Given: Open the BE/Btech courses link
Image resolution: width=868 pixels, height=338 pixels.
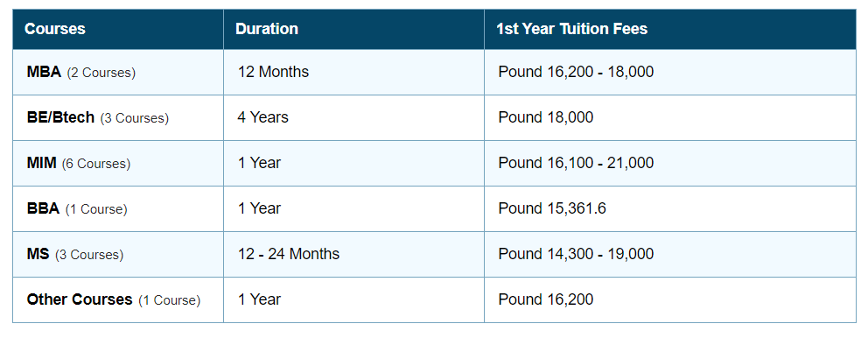Looking at the screenshot, I should pos(60,117).
